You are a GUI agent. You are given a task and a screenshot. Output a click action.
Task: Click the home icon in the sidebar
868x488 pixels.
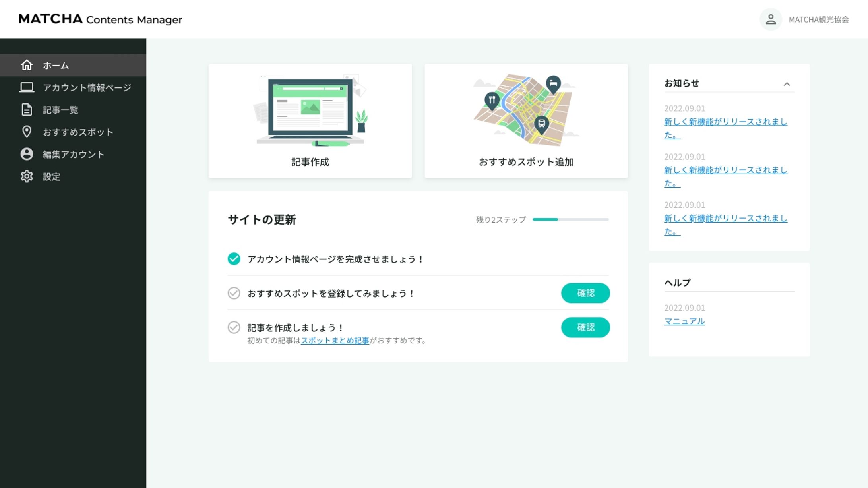tap(27, 65)
